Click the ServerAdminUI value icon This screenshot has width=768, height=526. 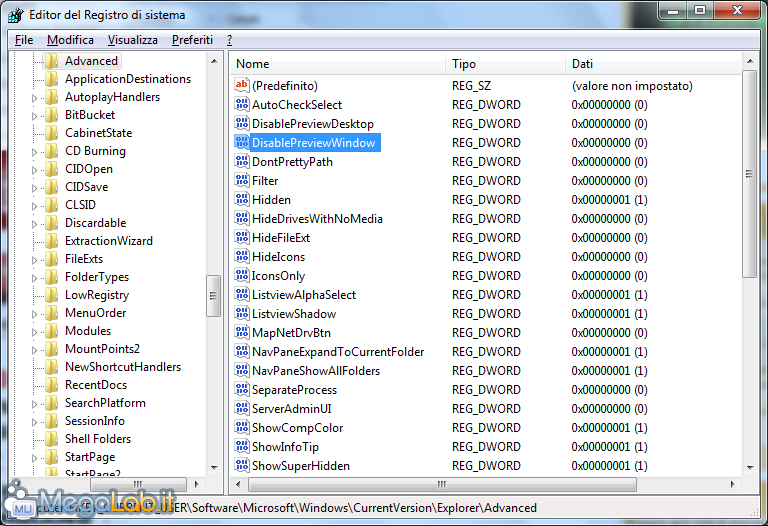[241, 408]
